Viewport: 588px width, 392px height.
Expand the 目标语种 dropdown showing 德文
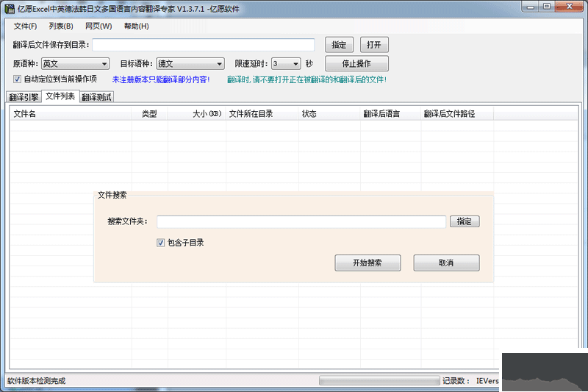click(x=190, y=64)
